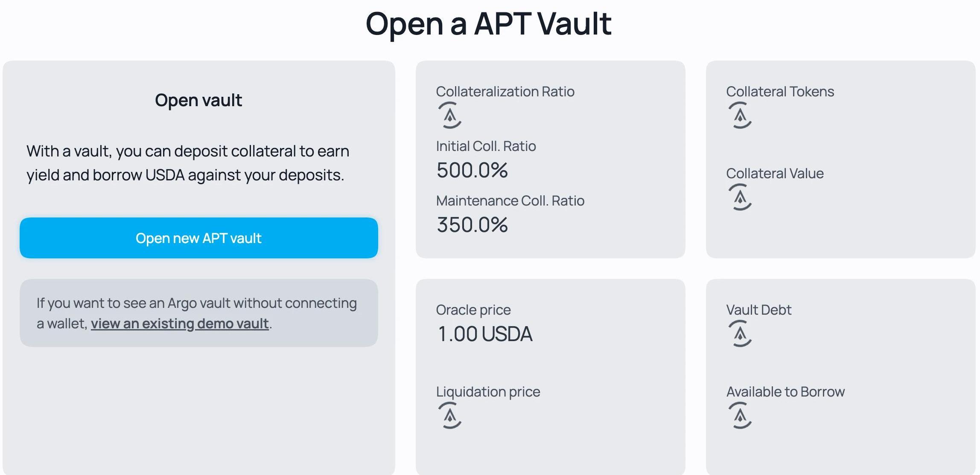Click the Available to Borrow label

tap(785, 392)
